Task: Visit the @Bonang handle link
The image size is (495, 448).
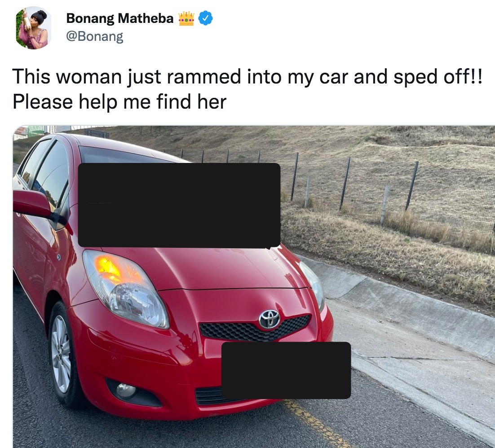Action: pyautogui.click(x=94, y=36)
